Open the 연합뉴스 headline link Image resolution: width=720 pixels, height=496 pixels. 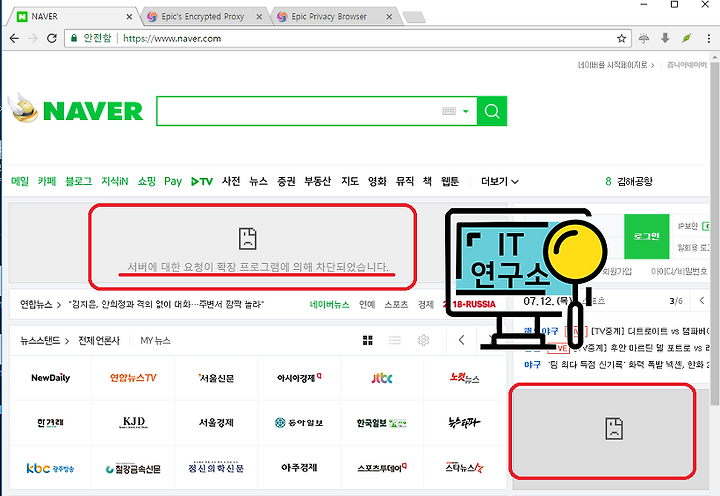coord(166,304)
